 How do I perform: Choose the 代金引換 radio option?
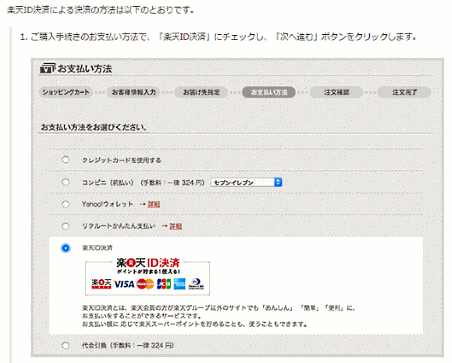point(66,345)
